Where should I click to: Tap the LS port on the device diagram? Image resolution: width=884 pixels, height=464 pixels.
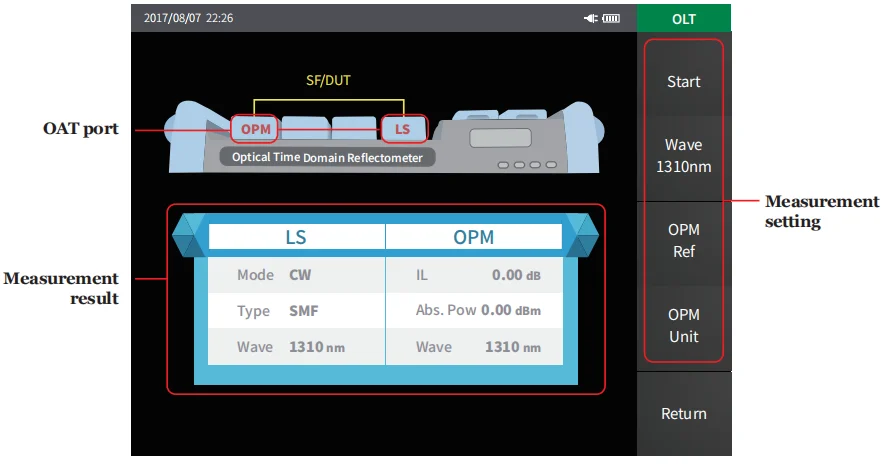point(404,129)
